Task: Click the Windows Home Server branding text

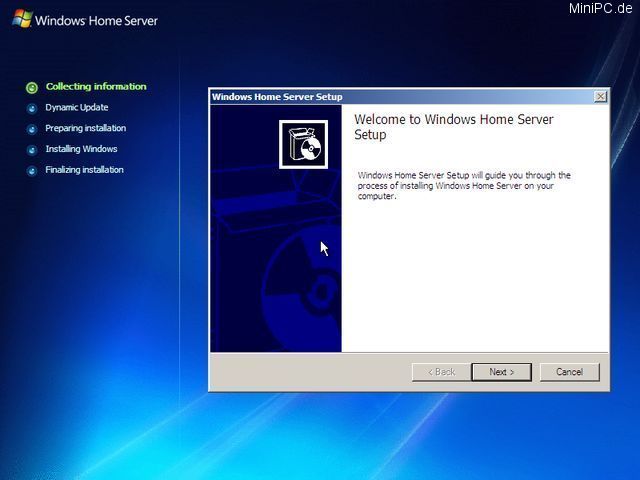Action: pos(96,20)
